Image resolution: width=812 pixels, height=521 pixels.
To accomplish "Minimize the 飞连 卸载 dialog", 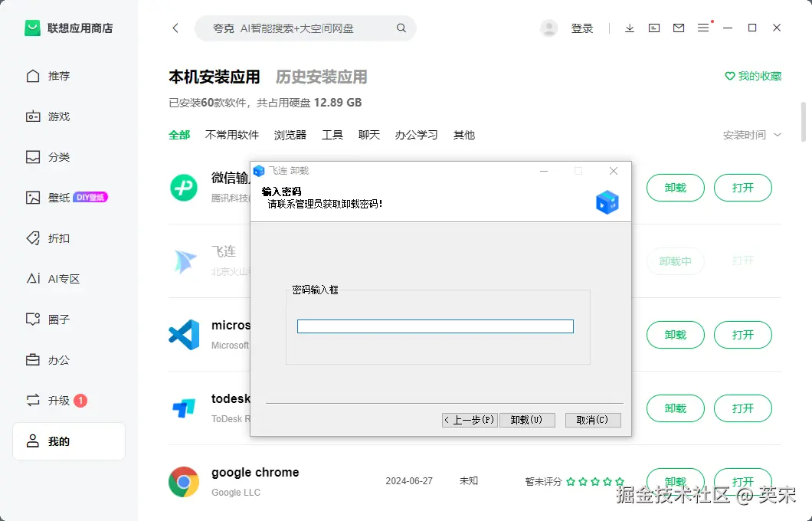I will pyautogui.click(x=544, y=171).
